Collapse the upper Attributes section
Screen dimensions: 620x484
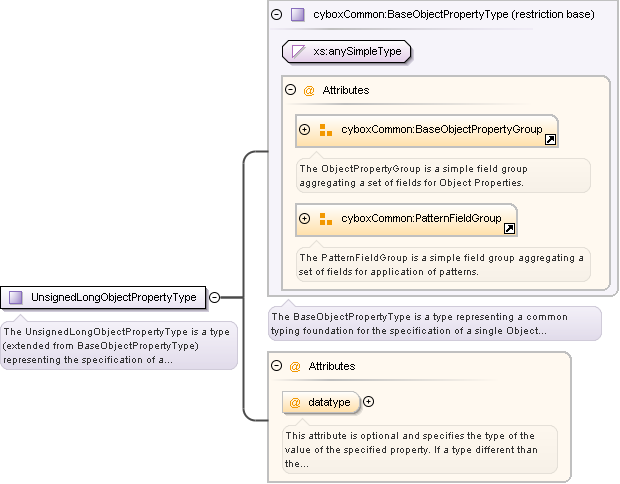(x=291, y=90)
